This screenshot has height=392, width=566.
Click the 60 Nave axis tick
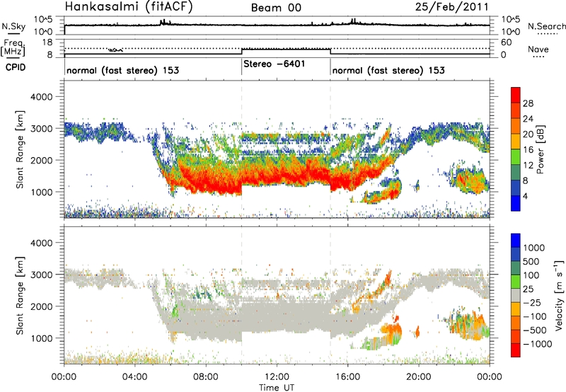coord(506,42)
